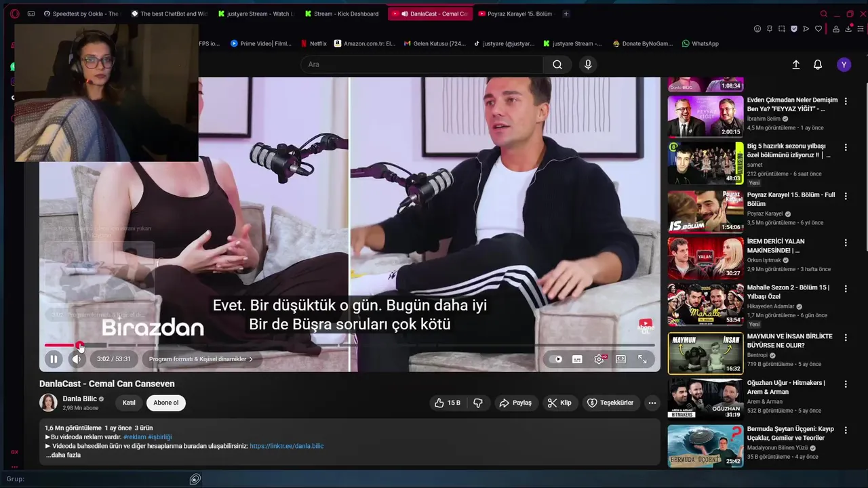This screenshot has width=868, height=488.
Task: Click the video progress bar scrubber
Action: [80, 346]
